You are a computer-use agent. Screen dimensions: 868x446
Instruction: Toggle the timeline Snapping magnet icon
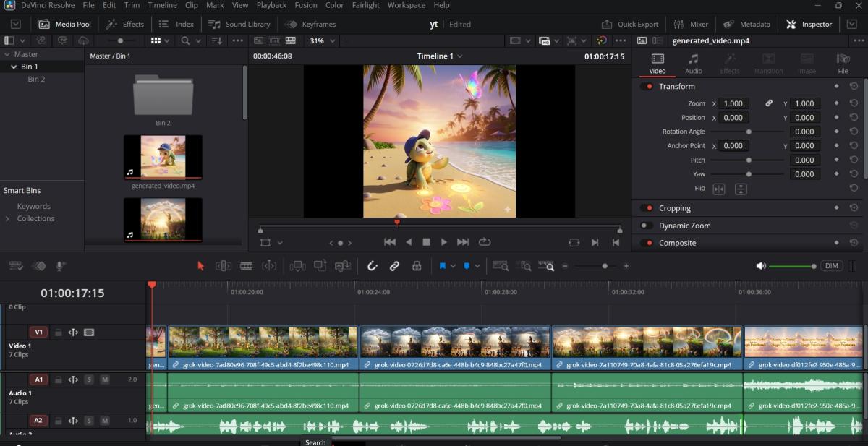373,266
